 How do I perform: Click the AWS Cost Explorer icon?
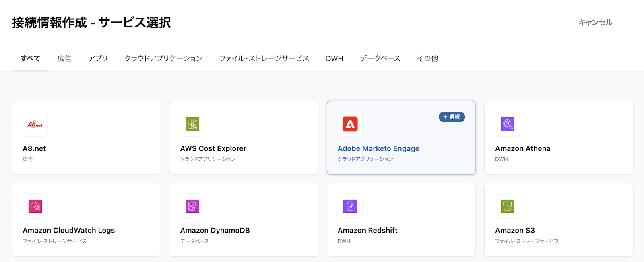tap(192, 124)
